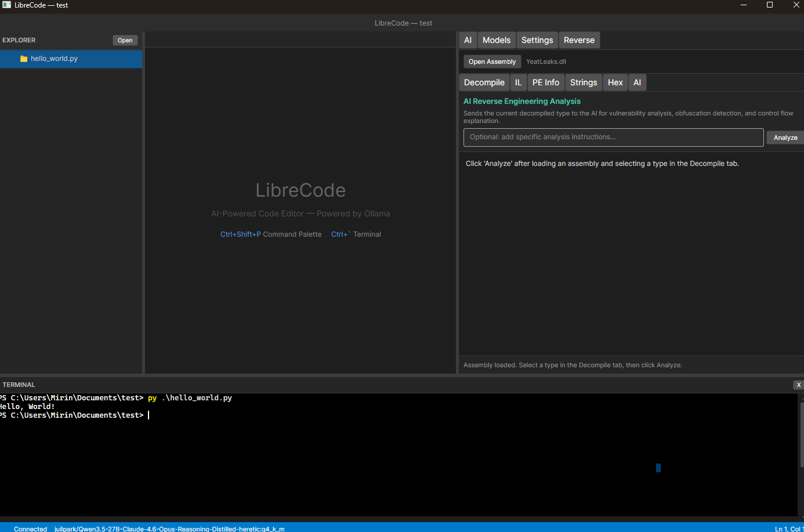Click the Ln 1, Col 1 status indicator

[789, 529]
